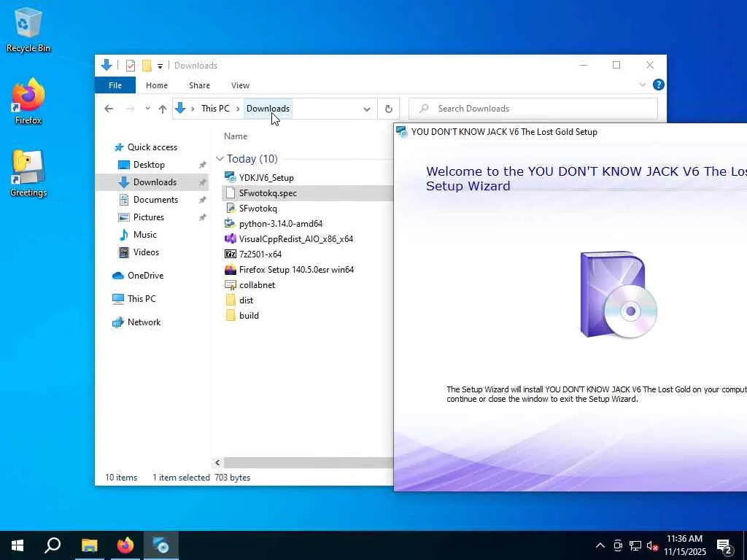Click the collabnet certificate file icon
This screenshot has height=560, width=747.
(x=230, y=285)
